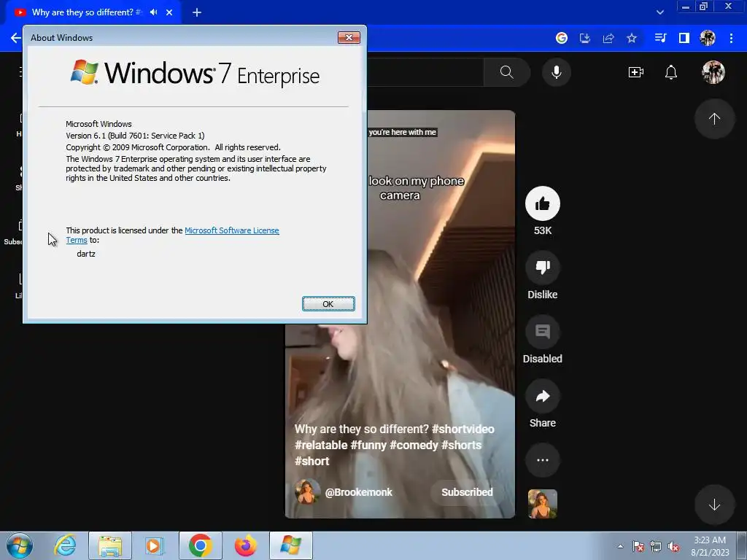747x560 pixels.
Task: Click network tray icon
Action: point(656,546)
